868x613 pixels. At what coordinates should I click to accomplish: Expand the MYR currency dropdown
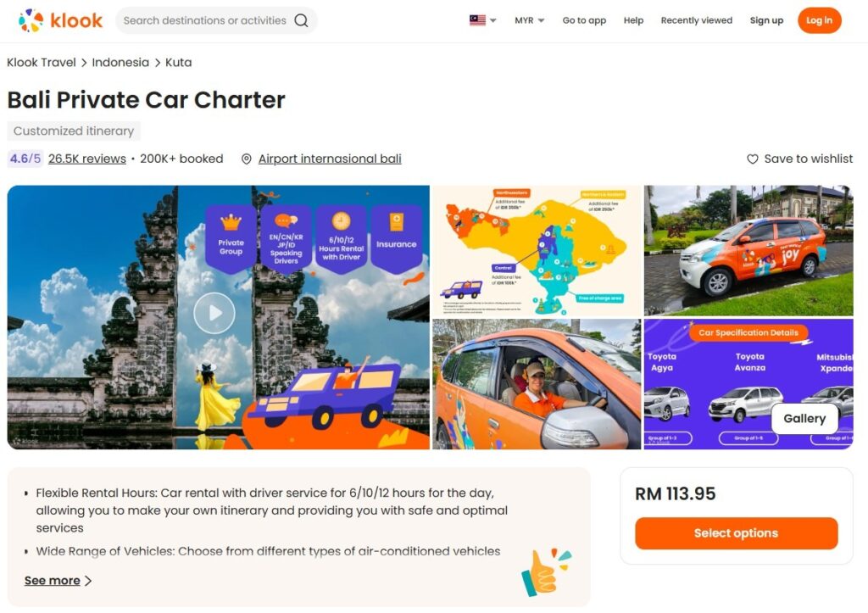(529, 20)
